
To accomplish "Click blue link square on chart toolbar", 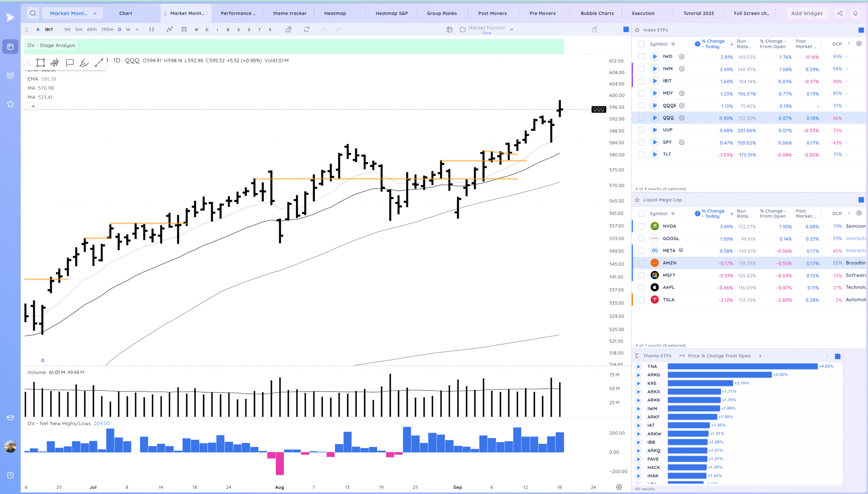I will click(626, 29).
